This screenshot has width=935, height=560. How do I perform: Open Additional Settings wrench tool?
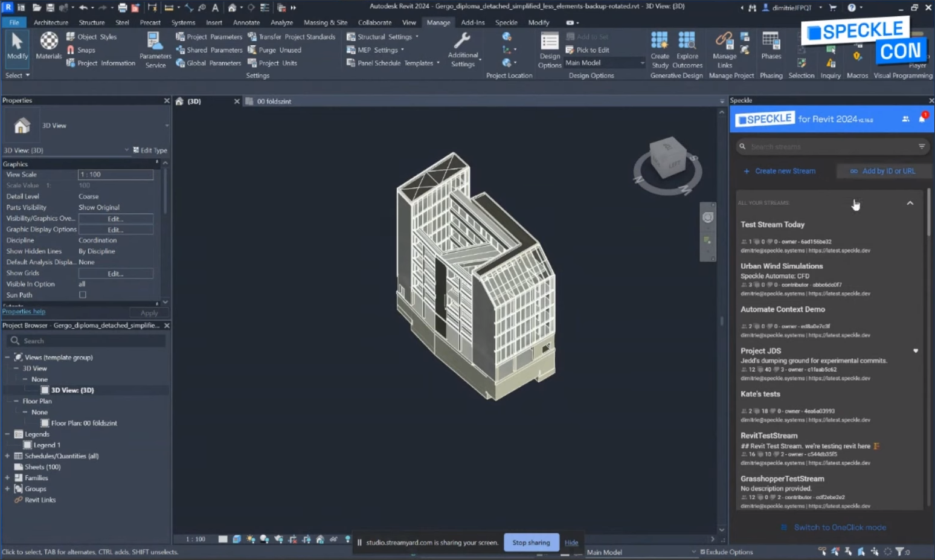coord(463,50)
